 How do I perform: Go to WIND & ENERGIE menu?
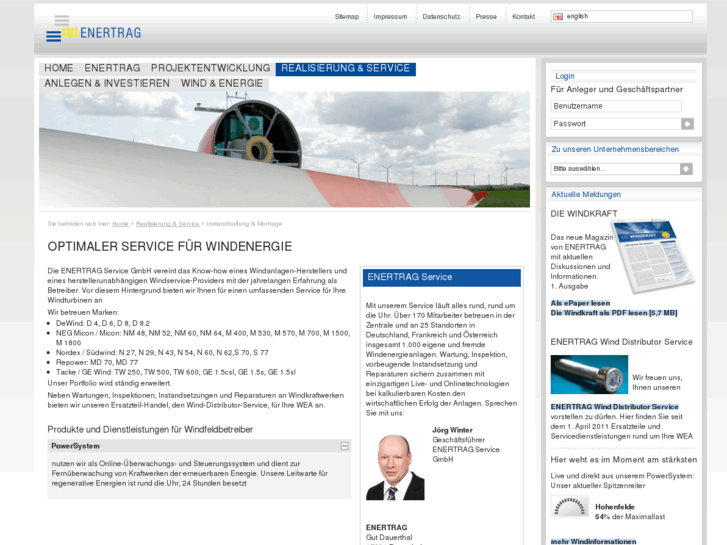click(x=222, y=83)
